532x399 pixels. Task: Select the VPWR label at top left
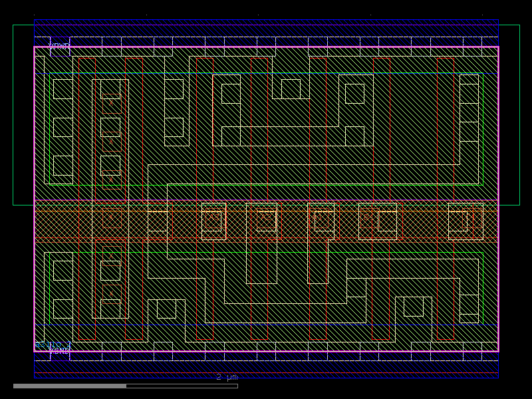click(60, 45)
